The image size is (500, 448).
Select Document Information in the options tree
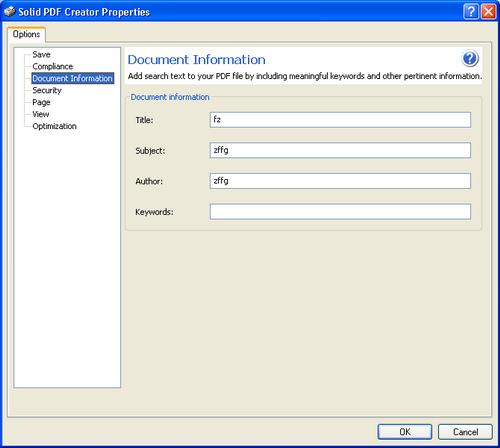click(73, 78)
